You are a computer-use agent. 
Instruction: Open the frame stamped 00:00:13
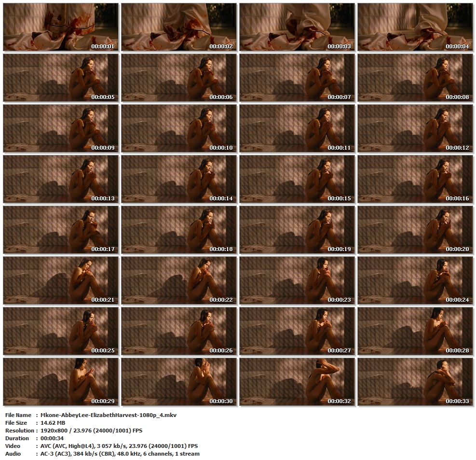click(61, 179)
